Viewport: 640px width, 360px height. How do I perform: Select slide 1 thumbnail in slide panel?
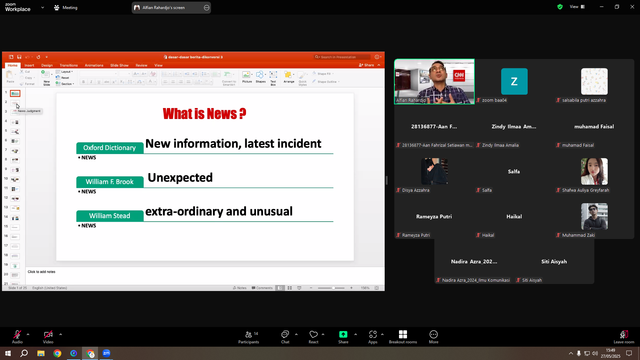(x=15, y=93)
